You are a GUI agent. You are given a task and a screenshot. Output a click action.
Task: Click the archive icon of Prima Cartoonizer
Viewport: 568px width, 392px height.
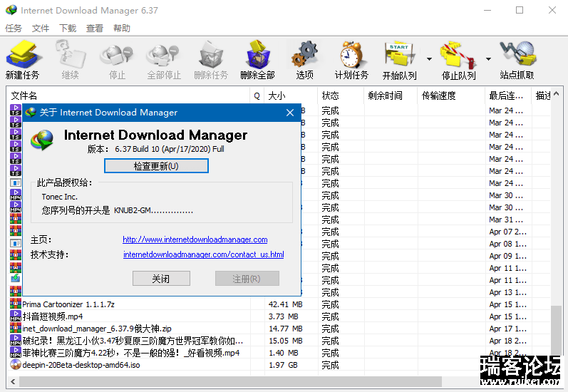(x=16, y=304)
